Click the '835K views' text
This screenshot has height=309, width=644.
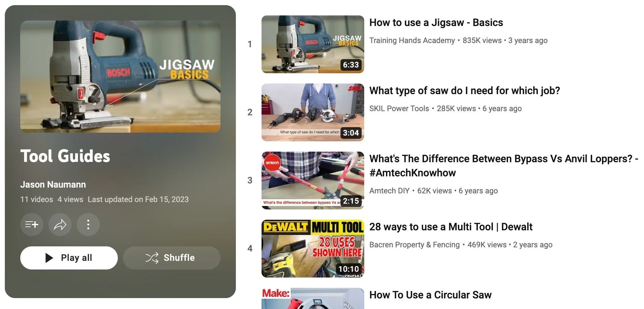coord(482,40)
